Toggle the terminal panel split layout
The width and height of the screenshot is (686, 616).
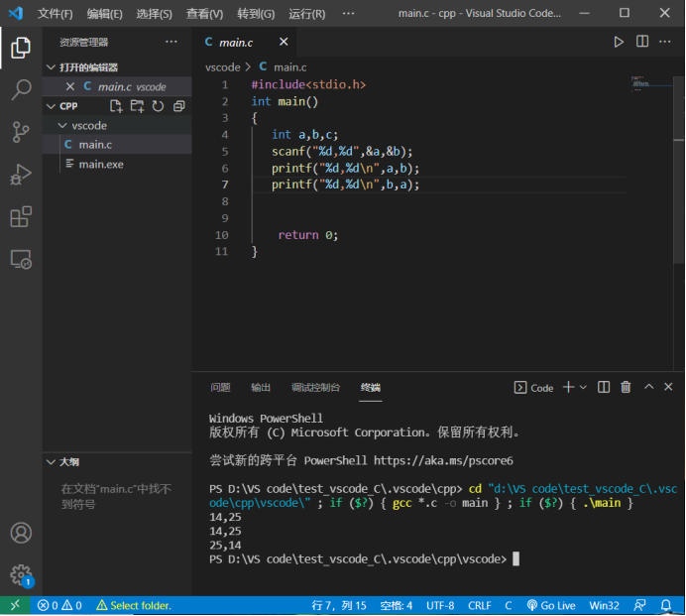coord(604,387)
